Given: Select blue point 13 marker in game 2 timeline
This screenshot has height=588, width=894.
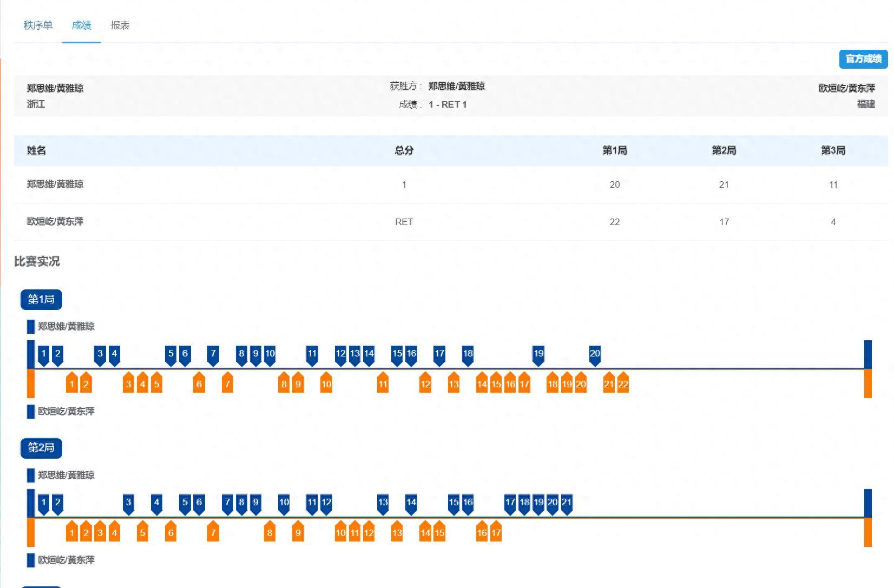Looking at the screenshot, I should tap(383, 503).
